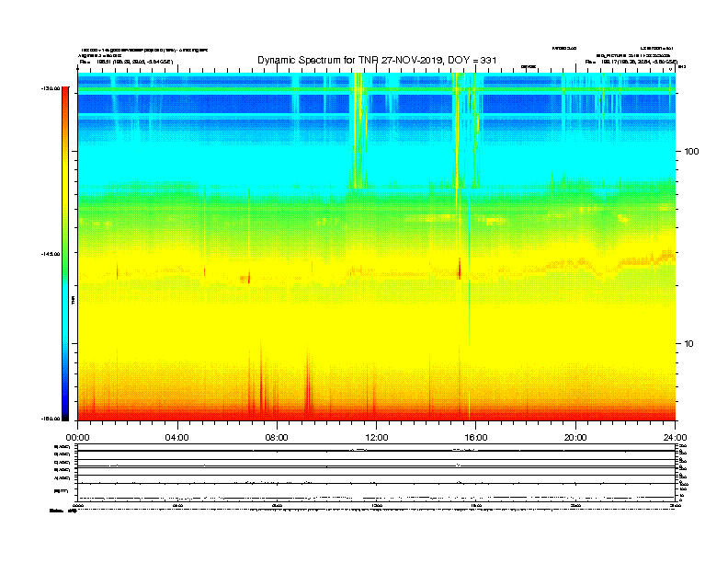The height and width of the screenshot is (563, 728).
Task: Click the 08:00 time axis label
Action: point(277,438)
